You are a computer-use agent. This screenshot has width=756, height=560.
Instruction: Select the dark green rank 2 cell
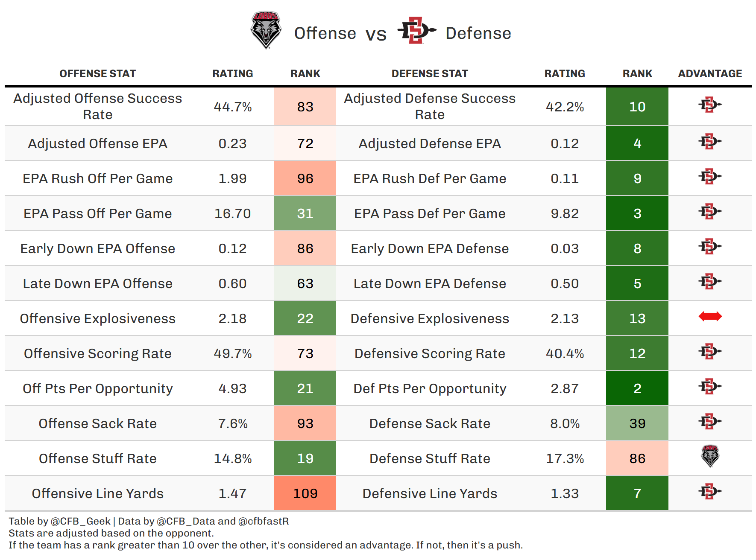pos(637,388)
